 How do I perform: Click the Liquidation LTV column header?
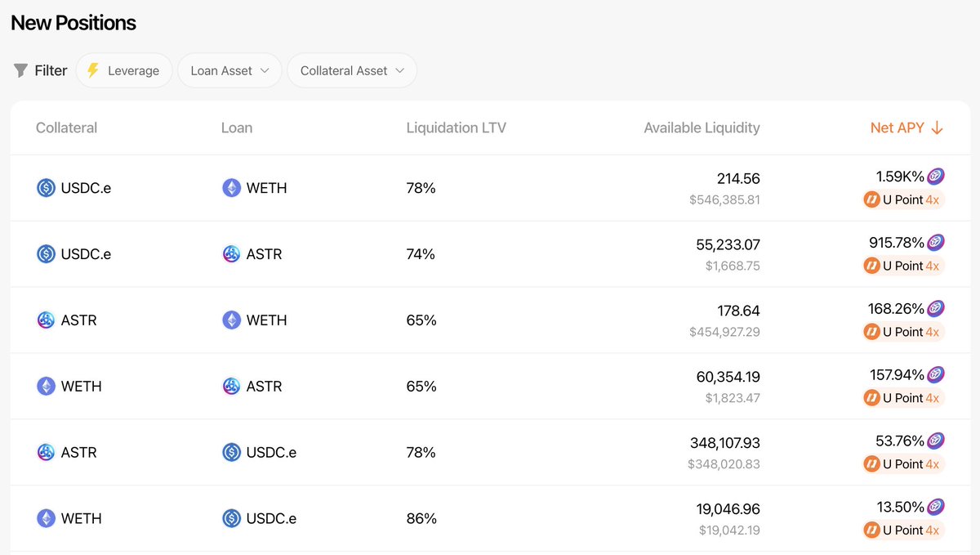[x=457, y=128]
